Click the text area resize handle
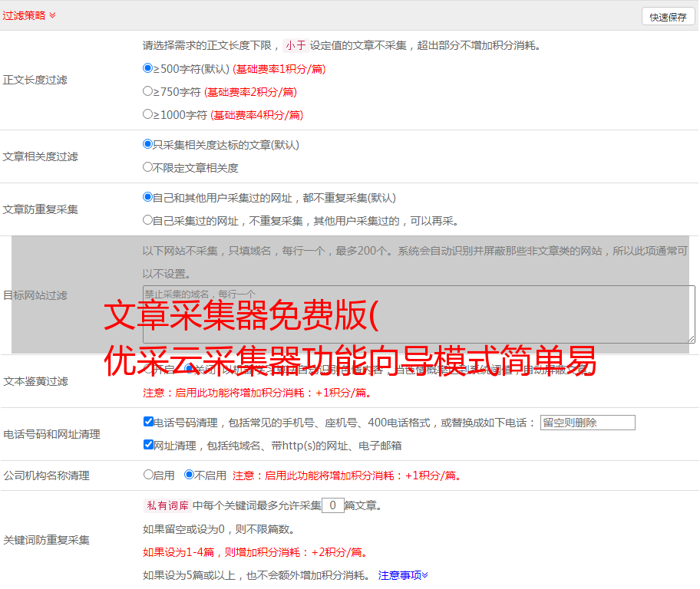The image size is (700, 589). pyautogui.click(x=691, y=338)
